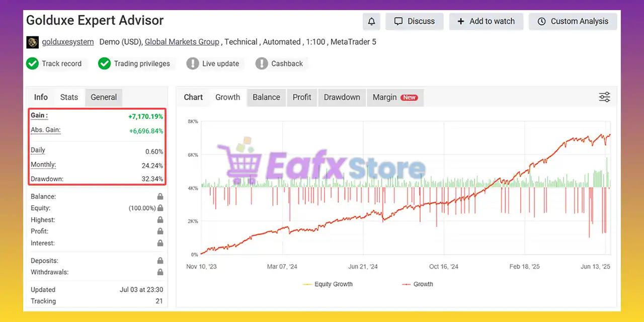Click the golduxesystem profile avatar
This screenshot has width=644, height=322.
32,42
